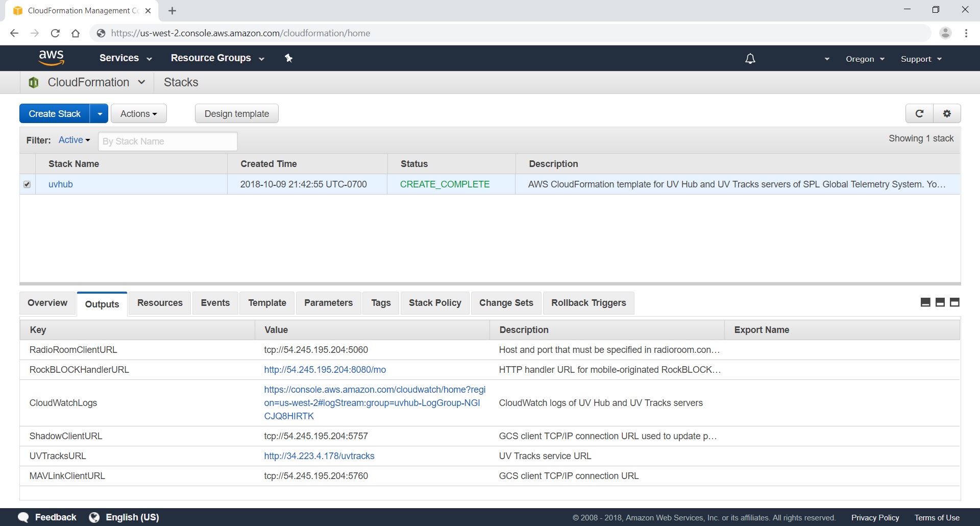Image resolution: width=980 pixels, height=526 pixels.
Task: Toggle the uvhub stack checkbox
Action: click(27, 184)
